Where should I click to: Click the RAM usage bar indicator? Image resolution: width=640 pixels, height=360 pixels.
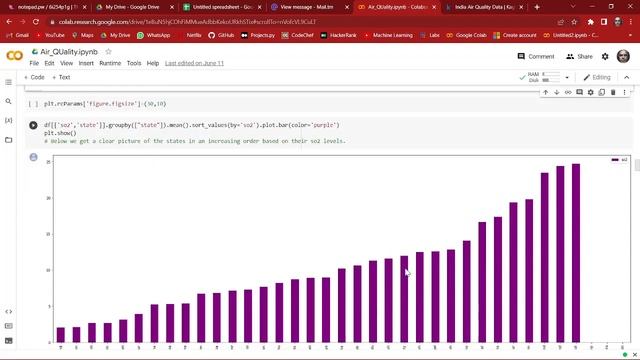click(551, 74)
